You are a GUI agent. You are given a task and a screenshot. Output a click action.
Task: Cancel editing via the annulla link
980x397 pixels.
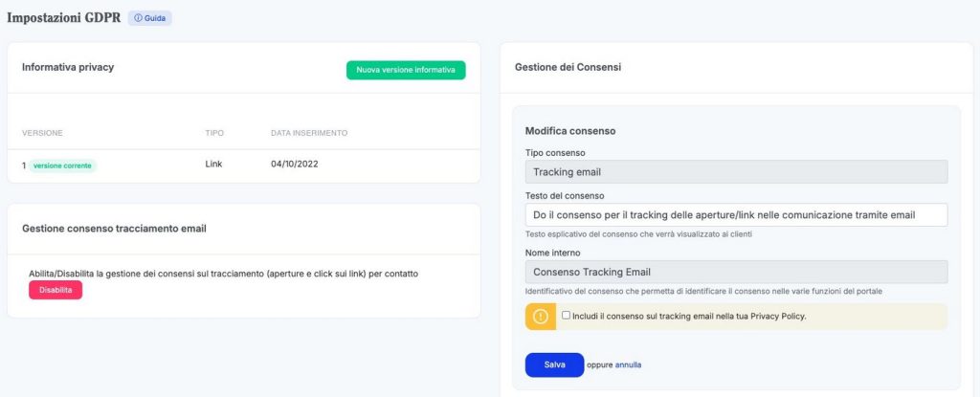(628, 364)
